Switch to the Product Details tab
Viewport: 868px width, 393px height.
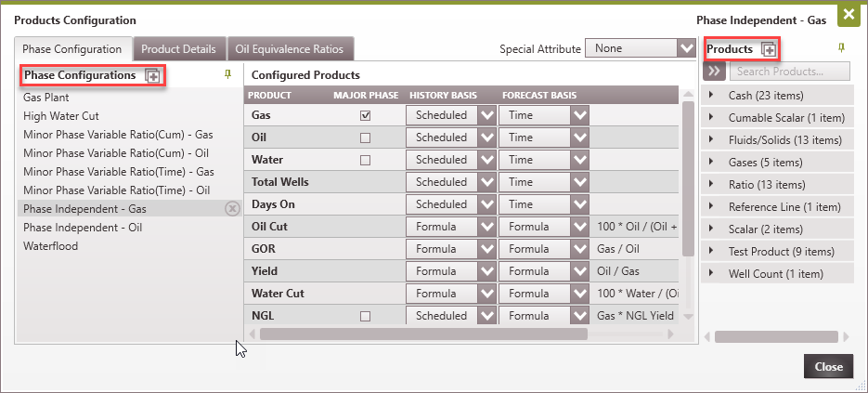tap(178, 49)
